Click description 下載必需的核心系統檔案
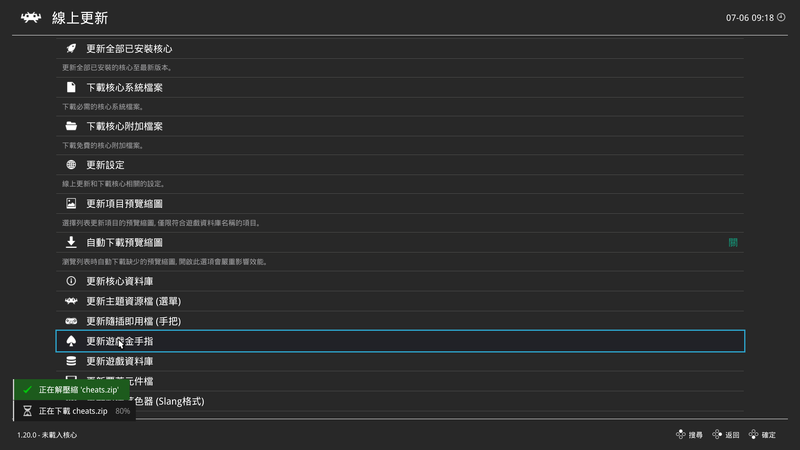Screen dimensions: 800x450 [x=103, y=107]
